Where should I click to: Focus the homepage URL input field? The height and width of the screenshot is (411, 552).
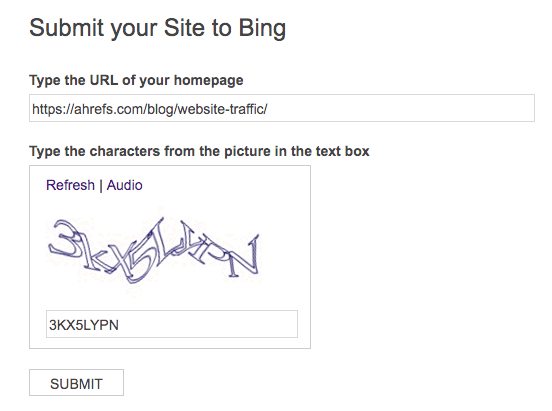point(282,108)
